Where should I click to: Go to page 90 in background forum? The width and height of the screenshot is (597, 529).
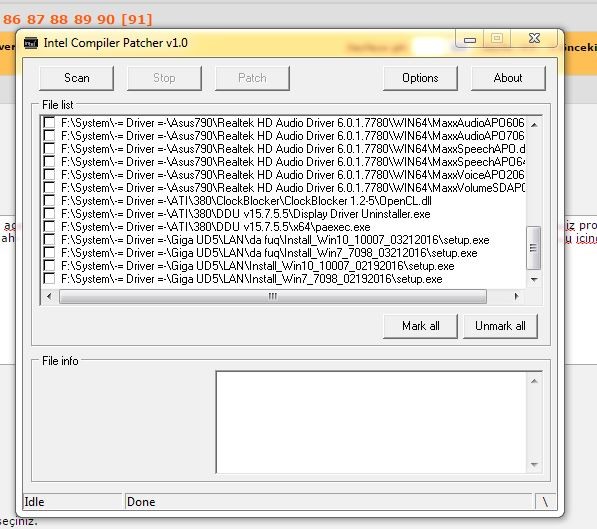[x=105, y=19]
